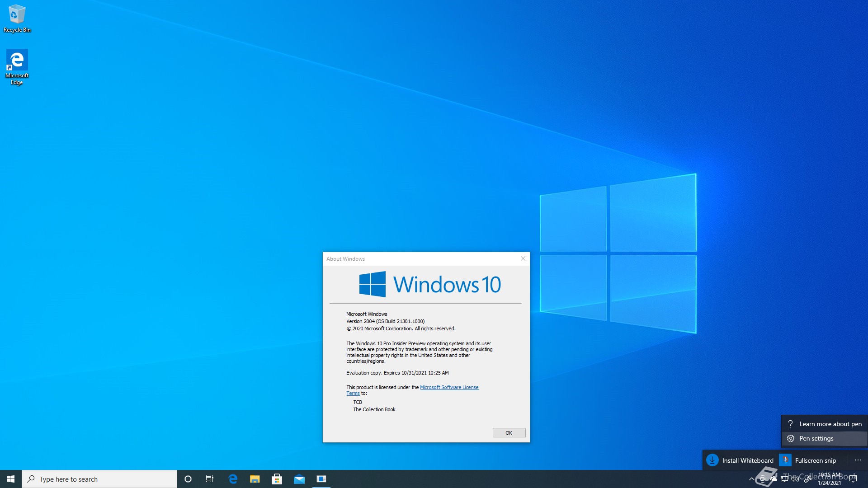Click the Evaluation copy expiry text
Image resolution: width=868 pixels, height=488 pixels.
pos(397,373)
